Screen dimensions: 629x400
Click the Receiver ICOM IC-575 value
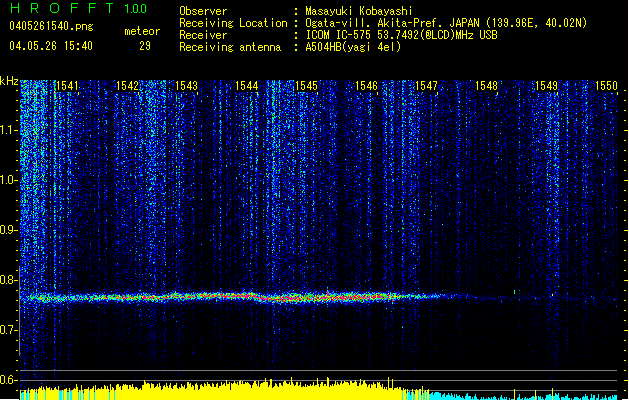pos(402,35)
